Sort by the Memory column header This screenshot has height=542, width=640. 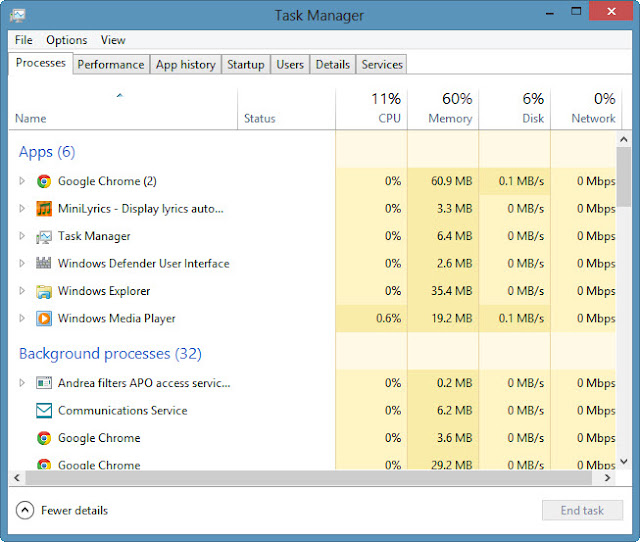[x=443, y=109]
